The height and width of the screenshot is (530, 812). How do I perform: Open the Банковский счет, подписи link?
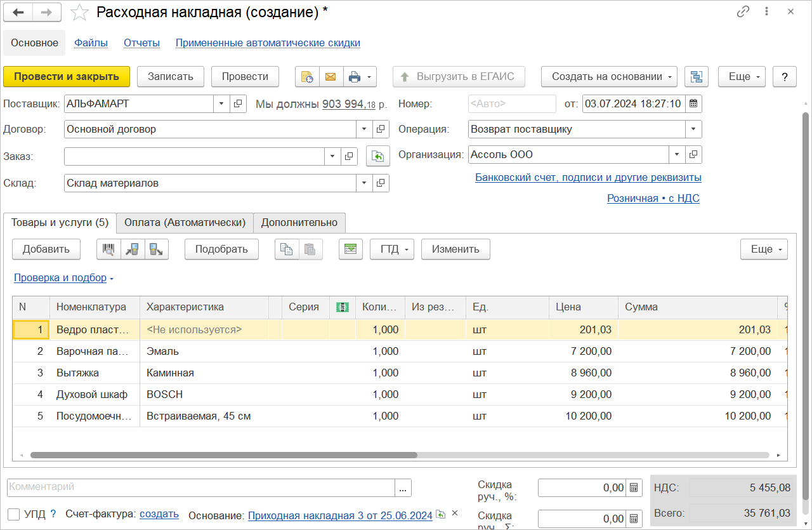click(588, 178)
